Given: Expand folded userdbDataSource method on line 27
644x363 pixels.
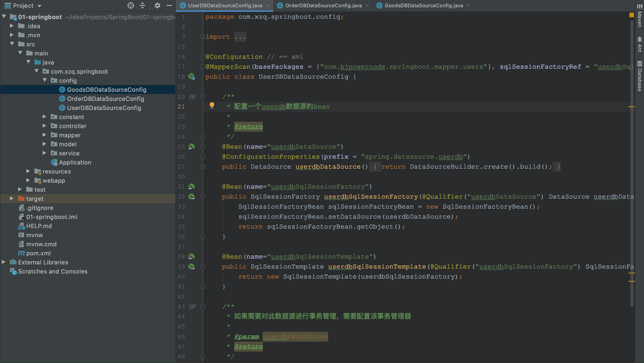Looking at the screenshot, I should 203,167.
